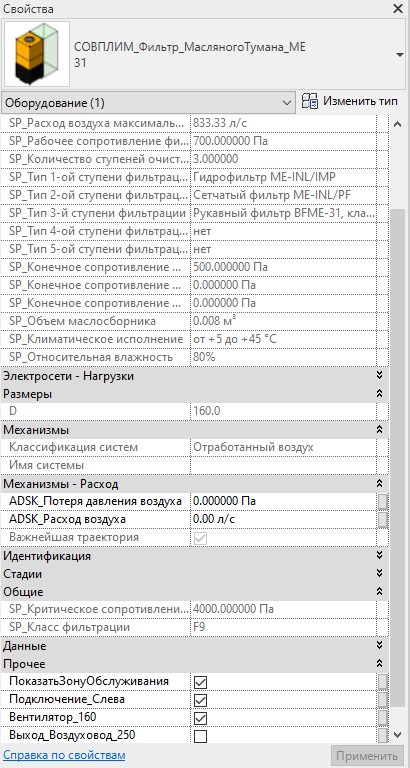This screenshot has height=768, width=410.
Task: Uncheck the Подключение_Слева checkbox
Action: (201, 700)
